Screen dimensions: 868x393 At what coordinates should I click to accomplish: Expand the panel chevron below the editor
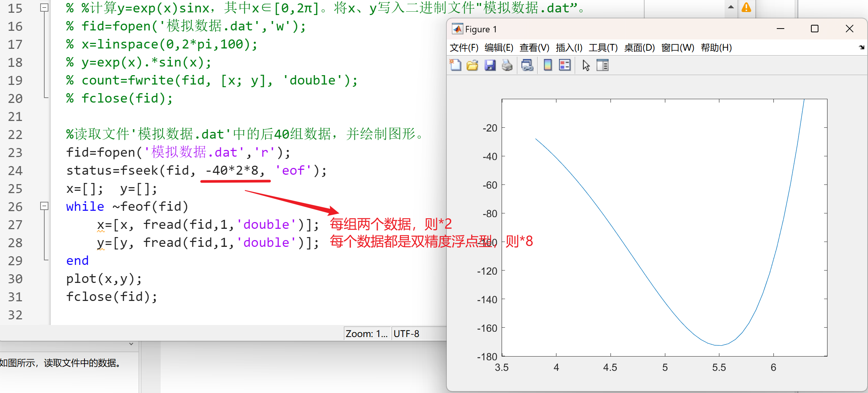click(131, 344)
